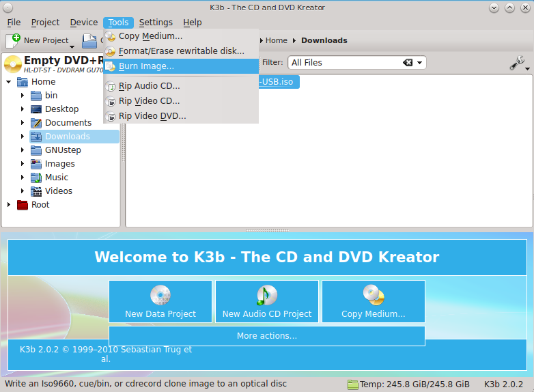Open the wrench menu dropdown arrow
534x392 pixels.
(x=528, y=69)
